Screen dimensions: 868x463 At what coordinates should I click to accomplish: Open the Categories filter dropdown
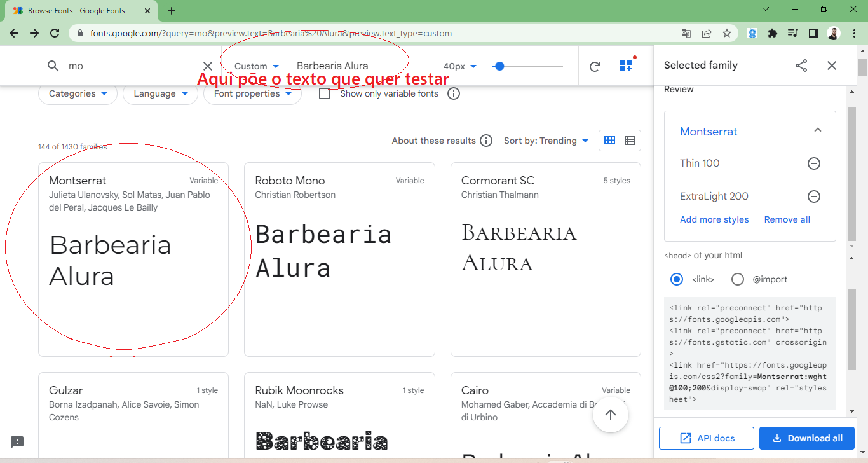78,93
